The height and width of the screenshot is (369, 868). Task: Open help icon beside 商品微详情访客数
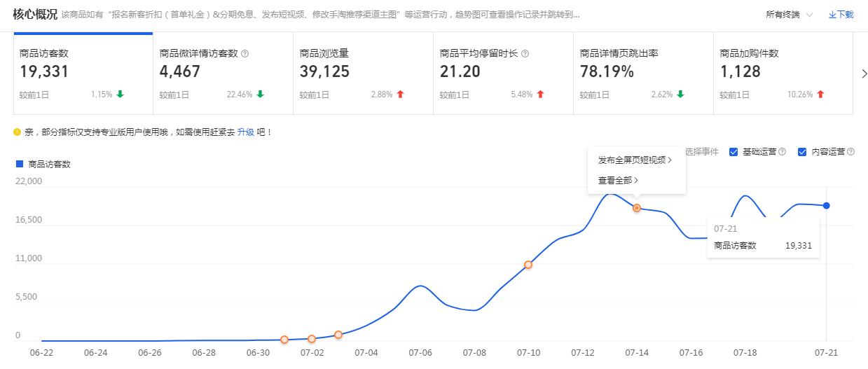(245, 53)
